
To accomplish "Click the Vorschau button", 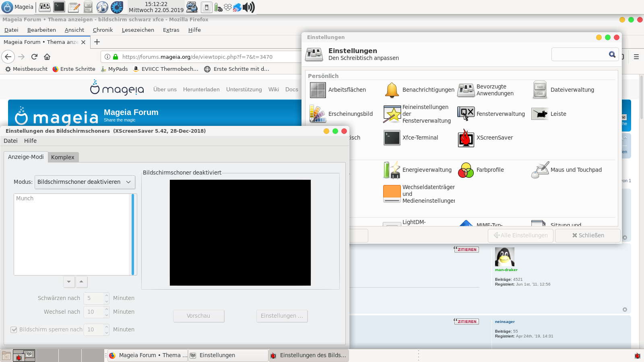I will pos(198,316).
